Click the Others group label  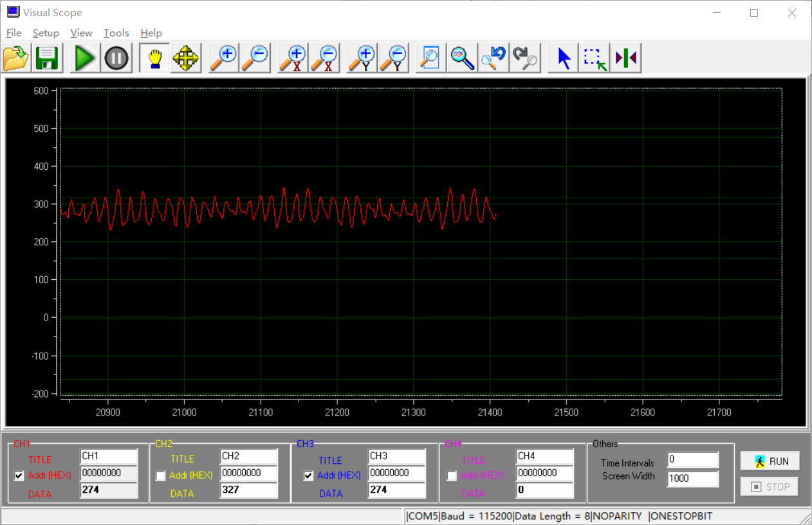tap(605, 444)
